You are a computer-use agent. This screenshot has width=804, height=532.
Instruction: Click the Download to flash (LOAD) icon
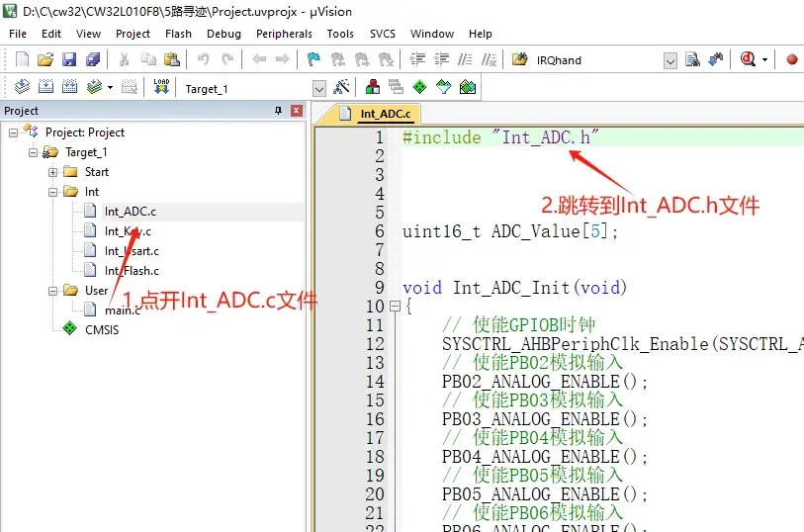tap(161, 88)
